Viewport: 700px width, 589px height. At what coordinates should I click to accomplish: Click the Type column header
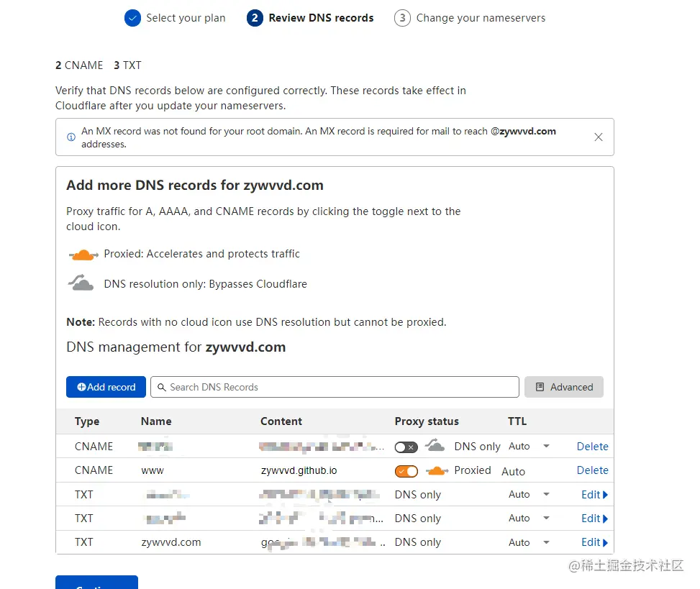pos(87,421)
